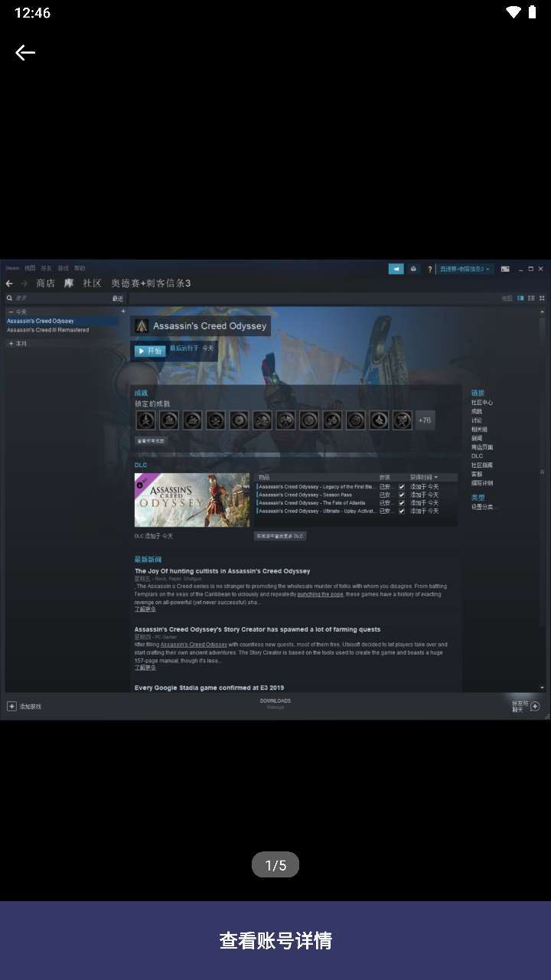Click the +76 more achievements tile
The height and width of the screenshot is (980, 551).
(x=425, y=420)
